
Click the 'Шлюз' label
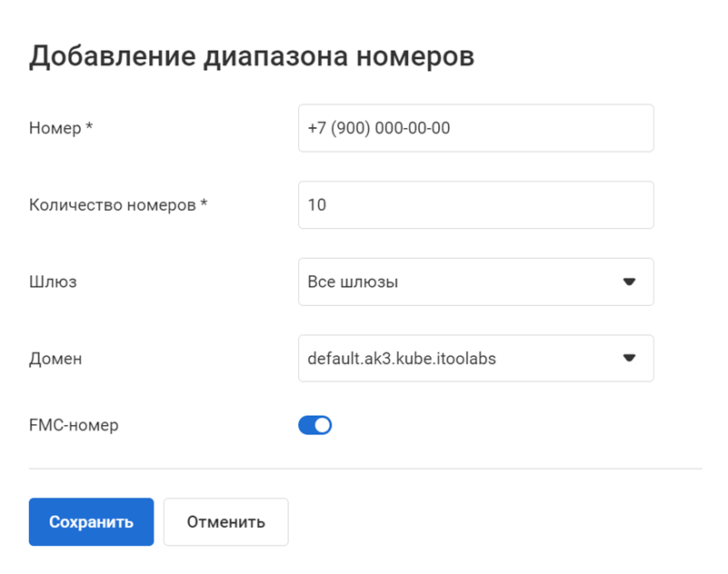(53, 282)
